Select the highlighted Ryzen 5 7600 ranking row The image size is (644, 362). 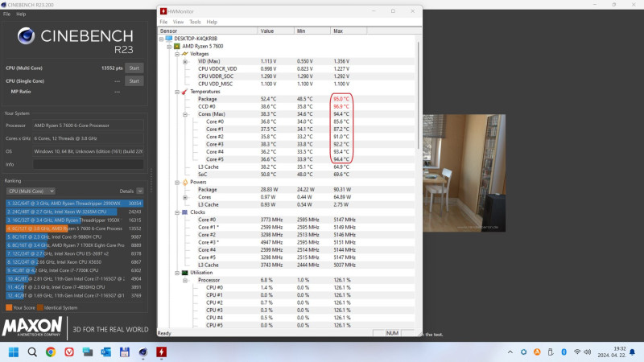pos(74,228)
